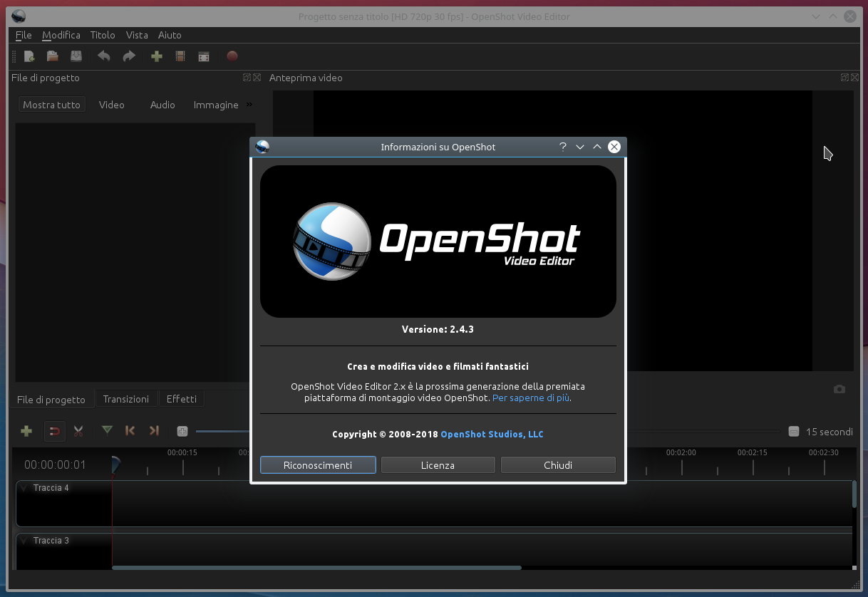Image resolution: width=868 pixels, height=597 pixels.
Task: Click the Versione: 2.4.3 text
Action: tap(438, 329)
